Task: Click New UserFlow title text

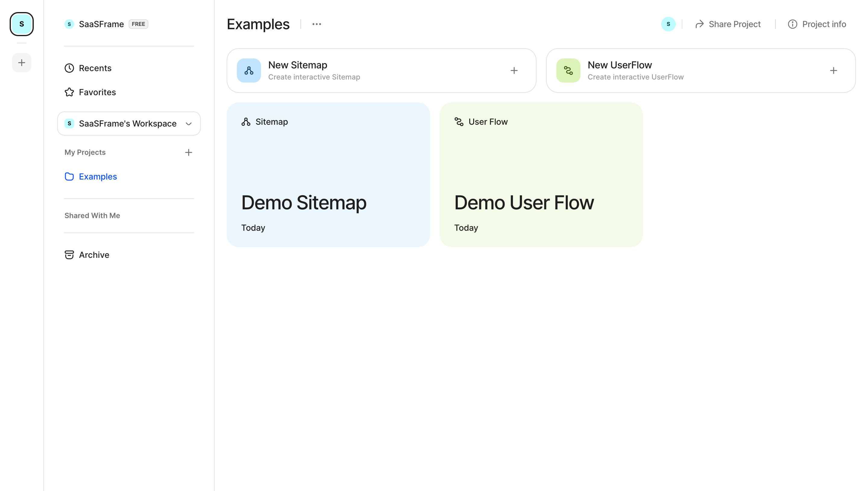Action: point(619,65)
